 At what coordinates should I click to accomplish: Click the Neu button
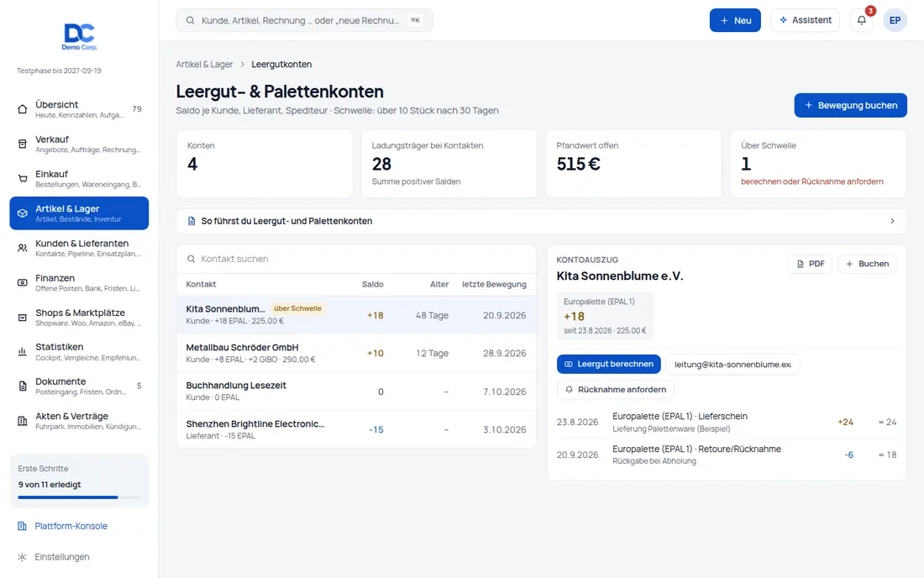735,20
